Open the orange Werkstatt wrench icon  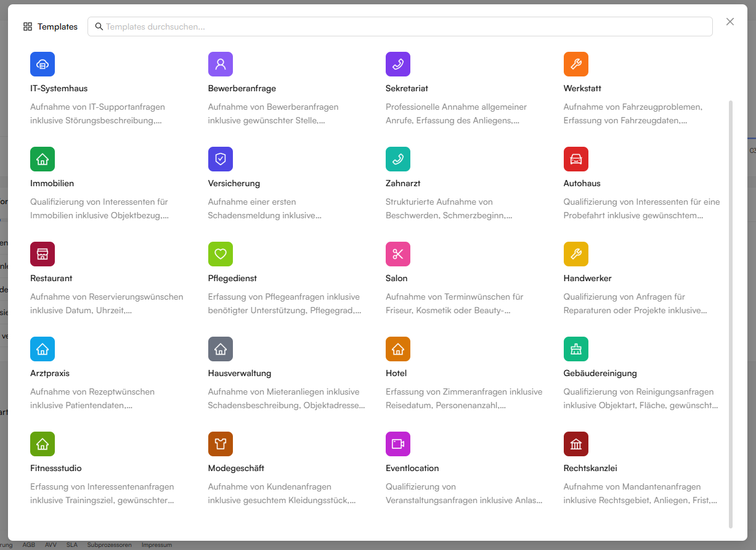576,64
